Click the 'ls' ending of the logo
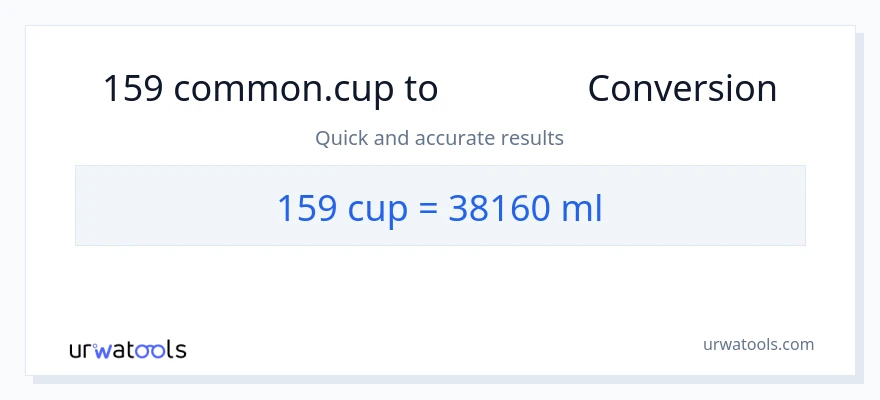The height and width of the screenshot is (400, 880). pyautogui.click(x=176, y=349)
